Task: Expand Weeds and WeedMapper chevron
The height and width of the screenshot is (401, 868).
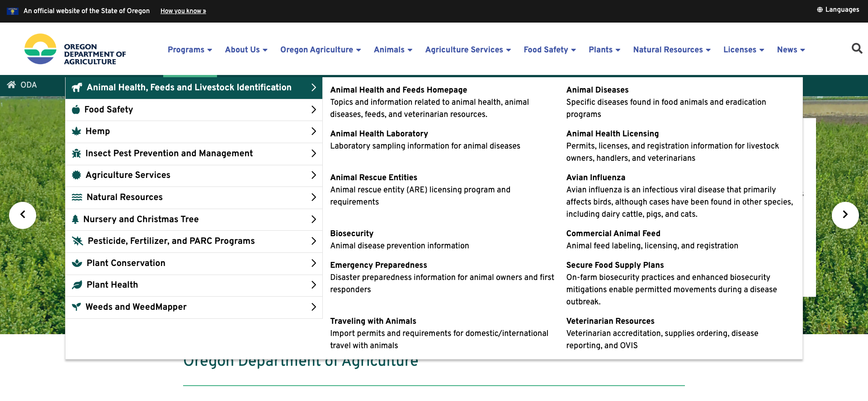Action: 313,307
